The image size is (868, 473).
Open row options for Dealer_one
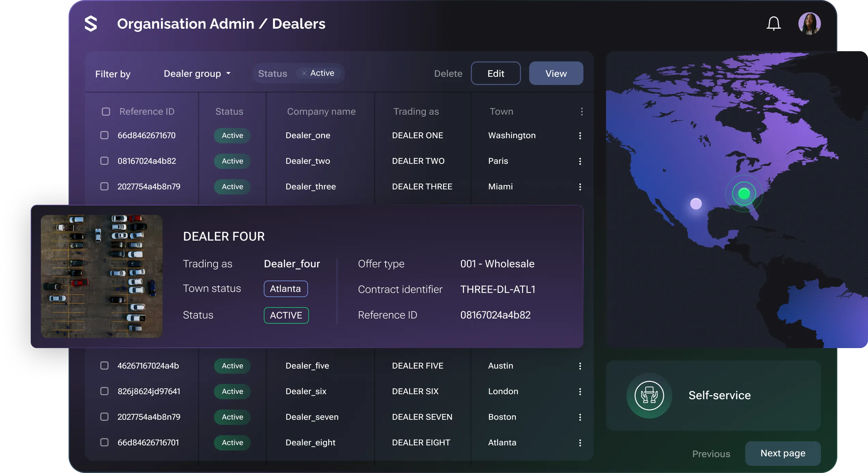[x=580, y=135]
